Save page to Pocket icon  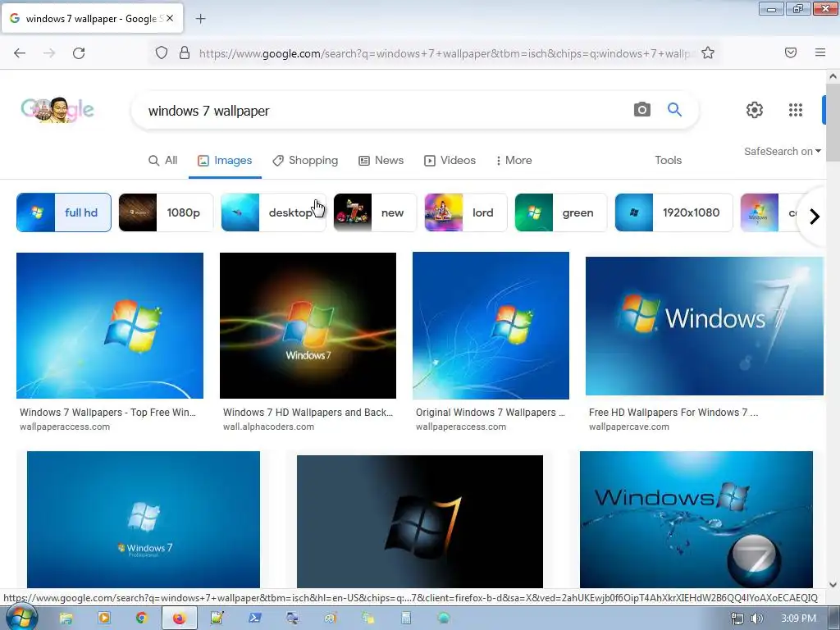[x=791, y=52]
